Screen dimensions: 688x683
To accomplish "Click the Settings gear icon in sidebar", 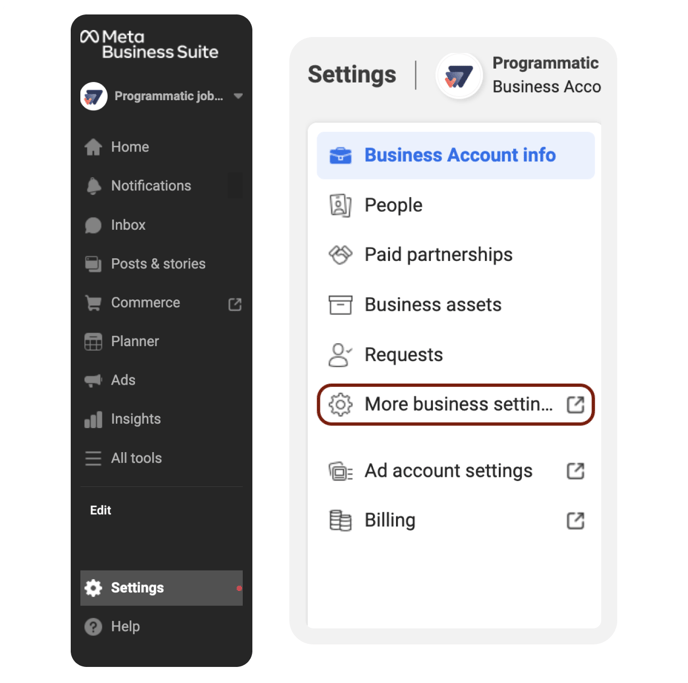I will [93, 588].
